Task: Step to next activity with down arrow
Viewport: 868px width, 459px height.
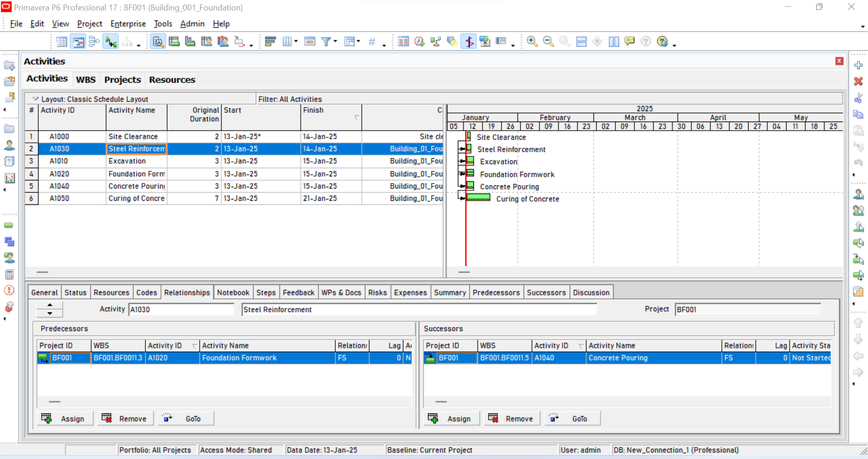Action: point(50,313)
